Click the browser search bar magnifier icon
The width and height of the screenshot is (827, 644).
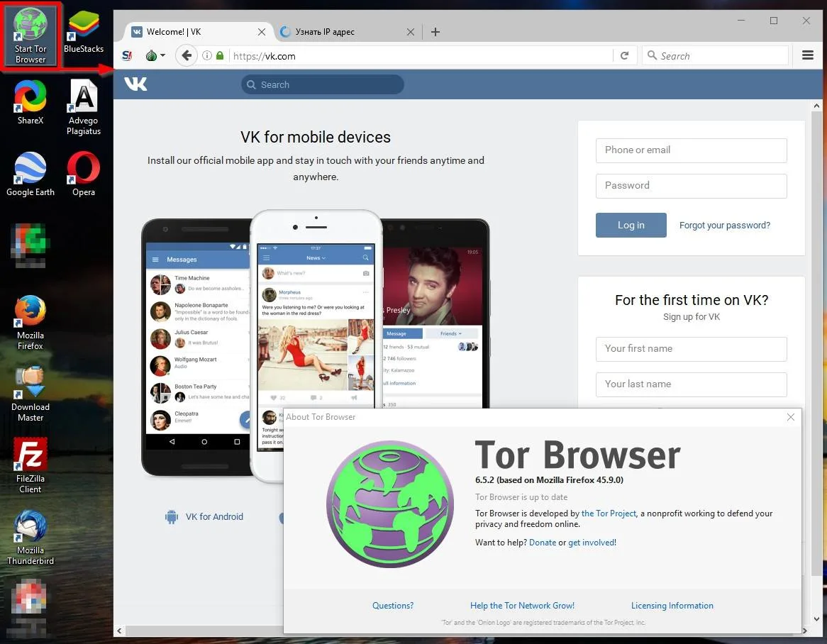652,55
